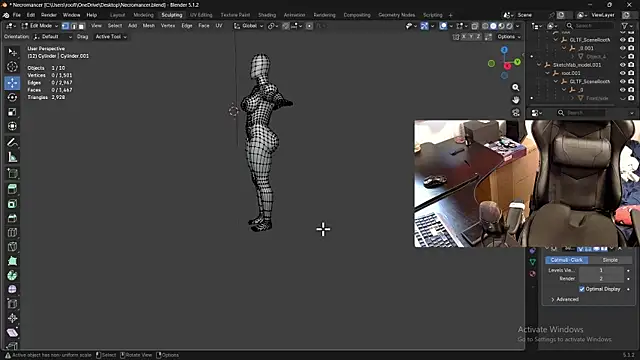Click the green Y axis on navigation gizmo

517,62
